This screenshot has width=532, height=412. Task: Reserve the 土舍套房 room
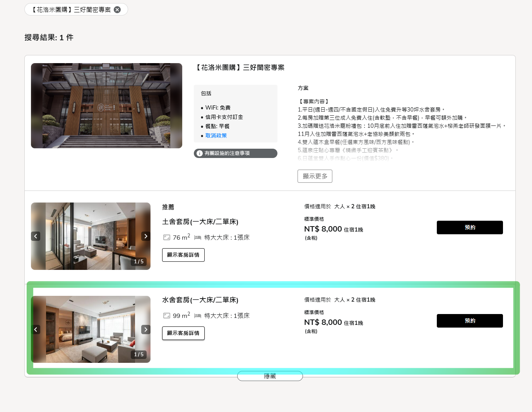[x=470, y=228]
